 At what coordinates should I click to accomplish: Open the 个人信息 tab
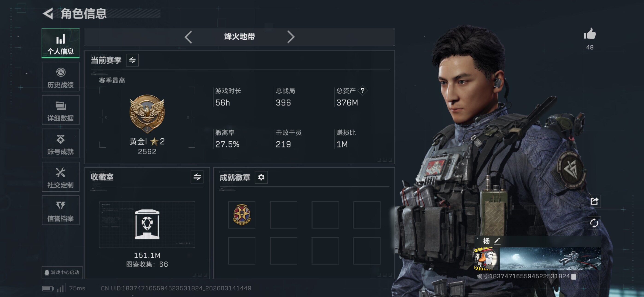click(61, 43)
